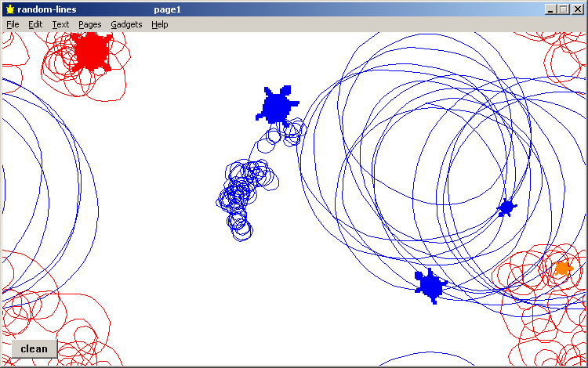
Task: Open the Pages menu
Action: (90, 24)
